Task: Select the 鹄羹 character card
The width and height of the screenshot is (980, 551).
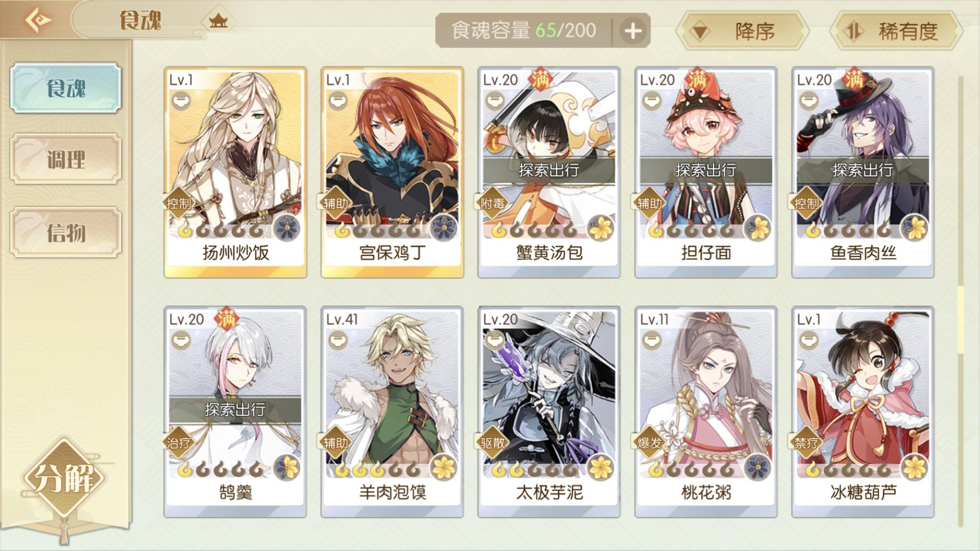Action: click(x=235, y=412)
